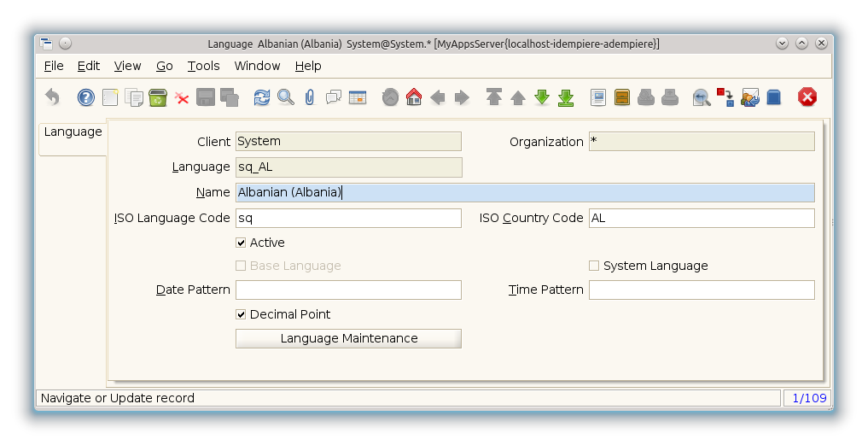Click the 1/109 record counter
Image resolution: width=868 pixels, height=445 pixels.
pos(807,398)
